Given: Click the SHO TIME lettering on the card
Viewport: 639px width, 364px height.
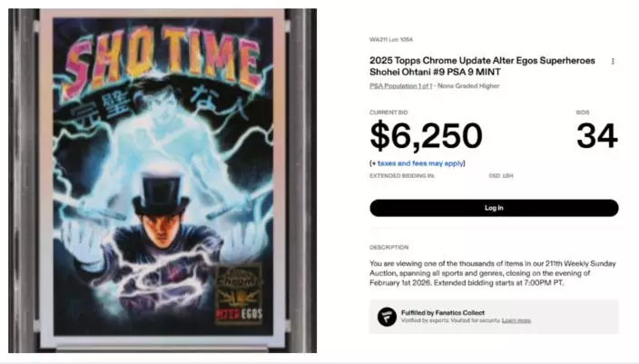Looking at the screenshot, I should [x=163, y=58].
